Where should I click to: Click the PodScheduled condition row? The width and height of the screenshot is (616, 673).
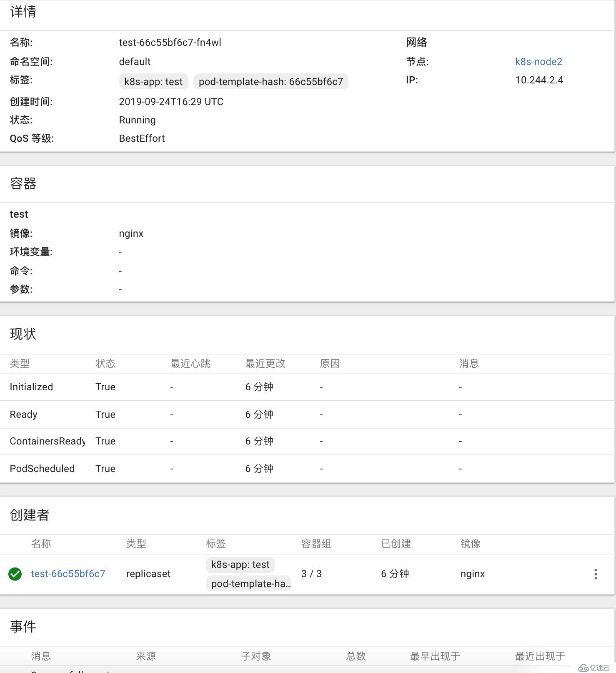click(308, 469)
